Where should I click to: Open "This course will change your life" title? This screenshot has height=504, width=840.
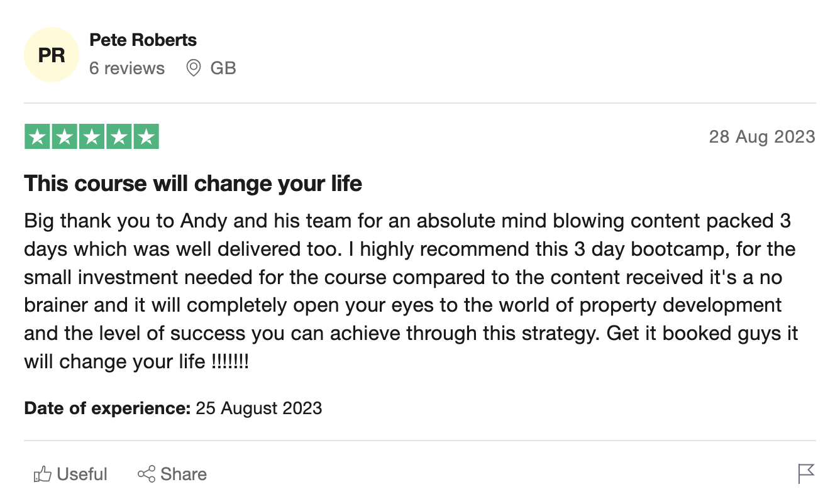tap(193, 184)
